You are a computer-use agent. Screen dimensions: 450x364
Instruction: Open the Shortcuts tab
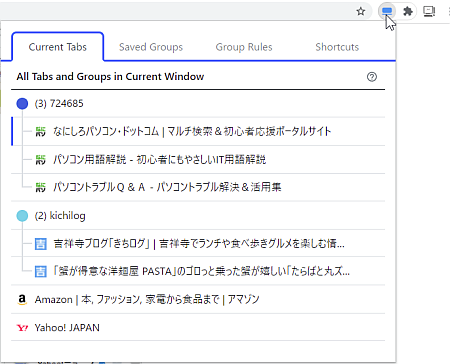coord(337,47)
